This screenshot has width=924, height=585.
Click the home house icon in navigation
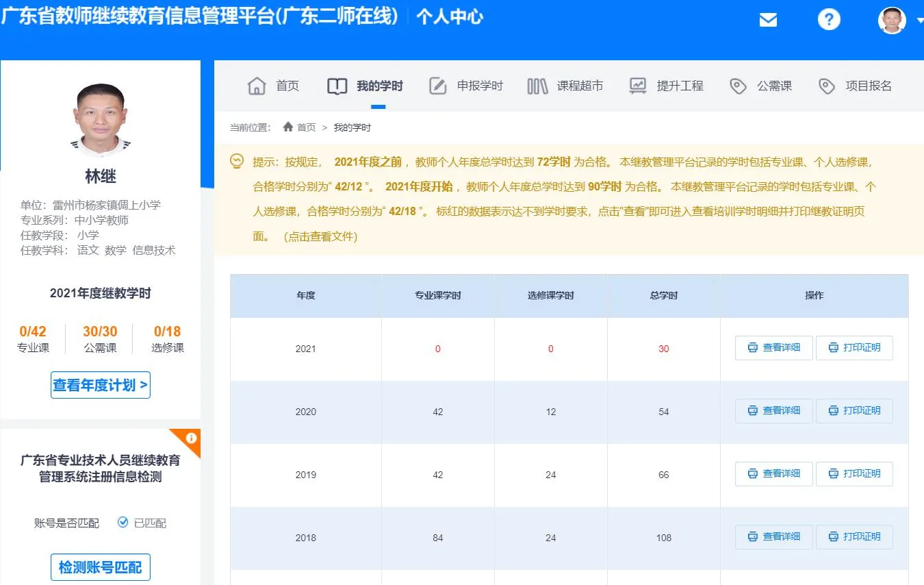point(257,86)
